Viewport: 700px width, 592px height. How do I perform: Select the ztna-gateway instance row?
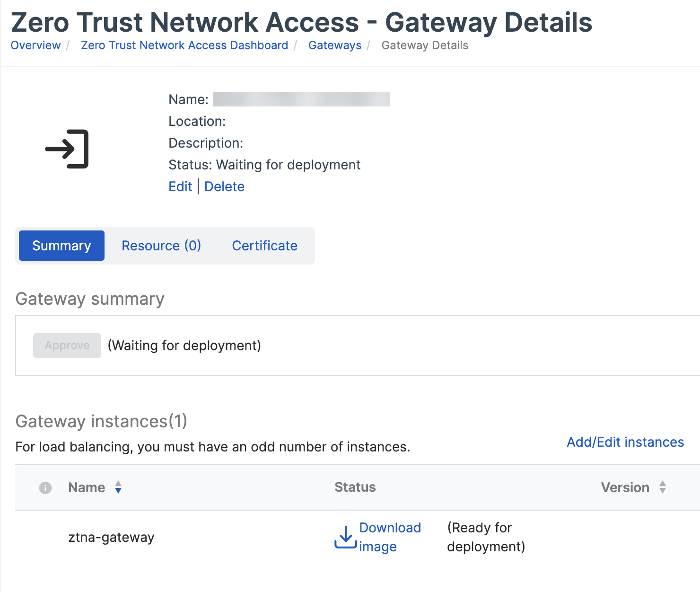111,538
